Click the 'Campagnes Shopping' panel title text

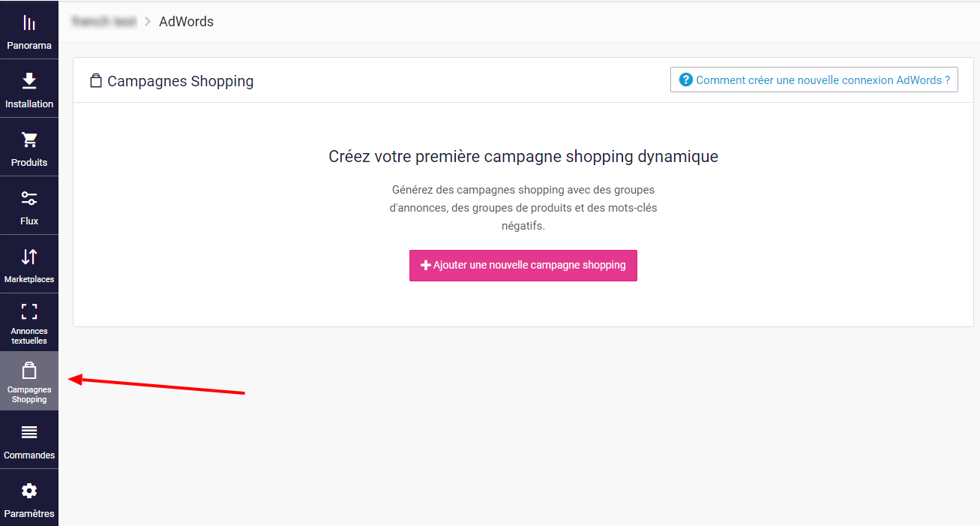coord(181,81)
